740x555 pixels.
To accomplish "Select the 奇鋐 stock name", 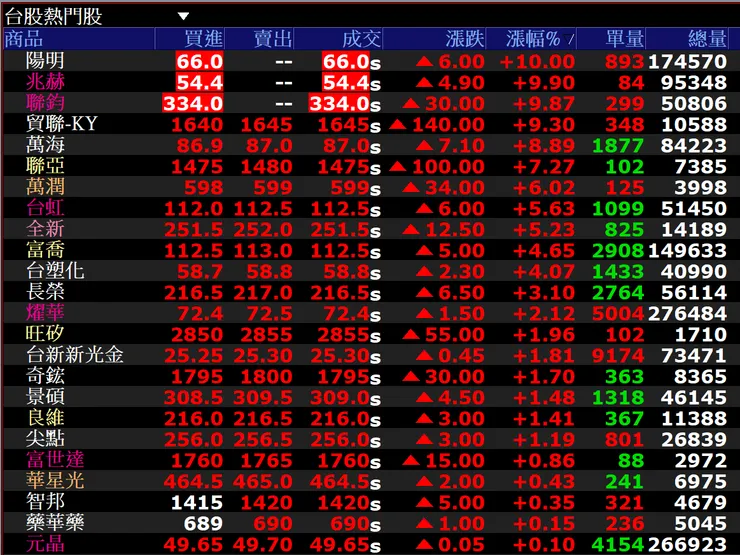I will pos(45,376).
